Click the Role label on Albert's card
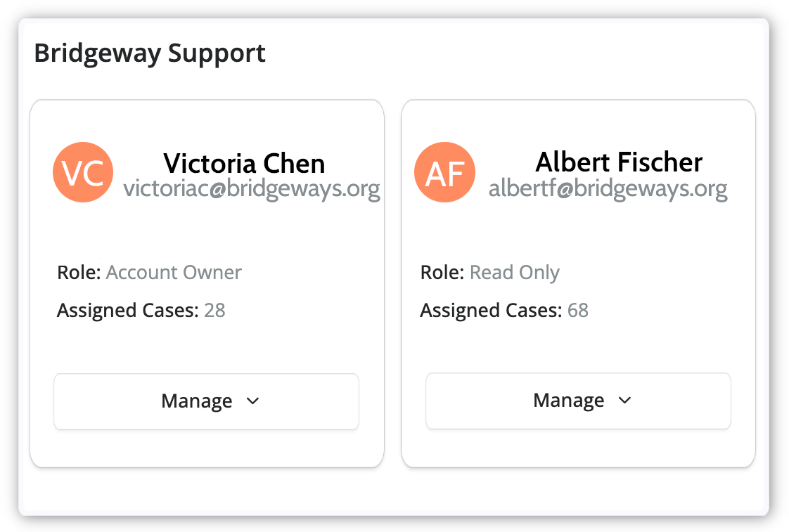 (x=442, y=273)
